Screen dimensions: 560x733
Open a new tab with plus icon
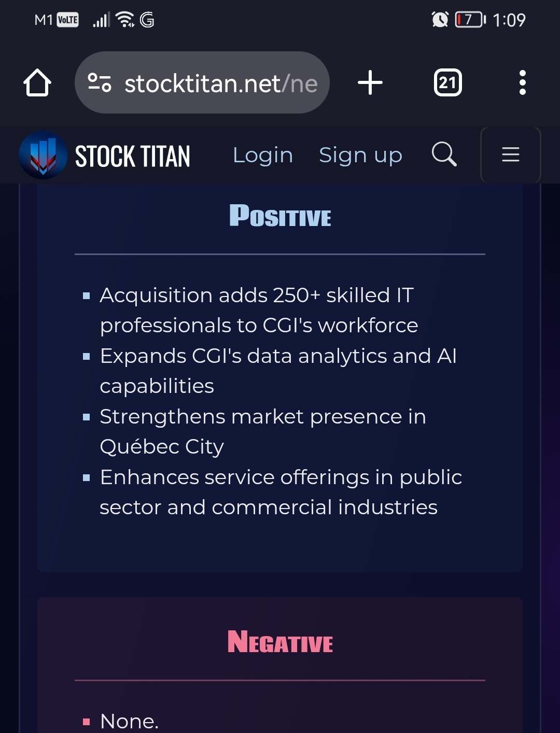click(370, 82)
